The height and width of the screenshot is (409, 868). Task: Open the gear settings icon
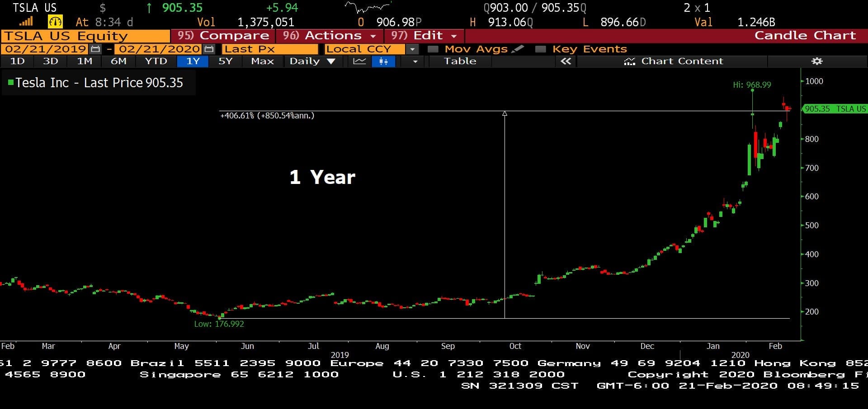(816, 61)
